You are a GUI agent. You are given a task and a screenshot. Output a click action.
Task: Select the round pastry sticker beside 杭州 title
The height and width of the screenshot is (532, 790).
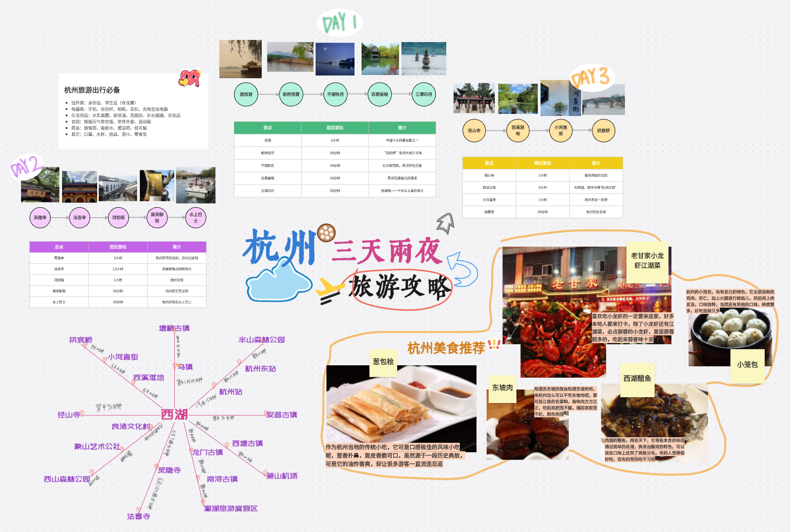click(x=326, y=233)
